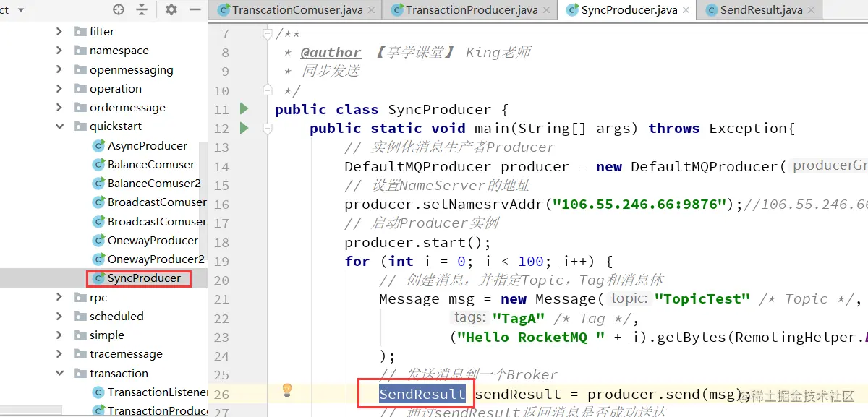Select the AsyncProducer name in project tree
Image resolution: width=868 pixels, height=417 pixels.
(x=148, y=145)
